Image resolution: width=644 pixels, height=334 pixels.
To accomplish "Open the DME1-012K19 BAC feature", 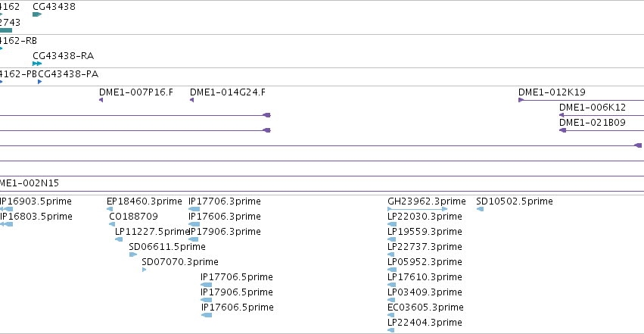I will (x=552, y=92).
